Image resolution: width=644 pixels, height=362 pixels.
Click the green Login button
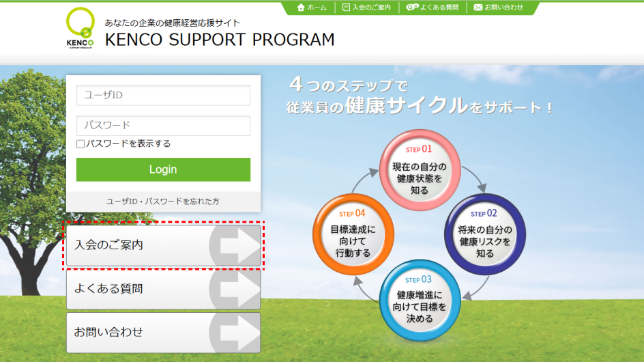163,169
